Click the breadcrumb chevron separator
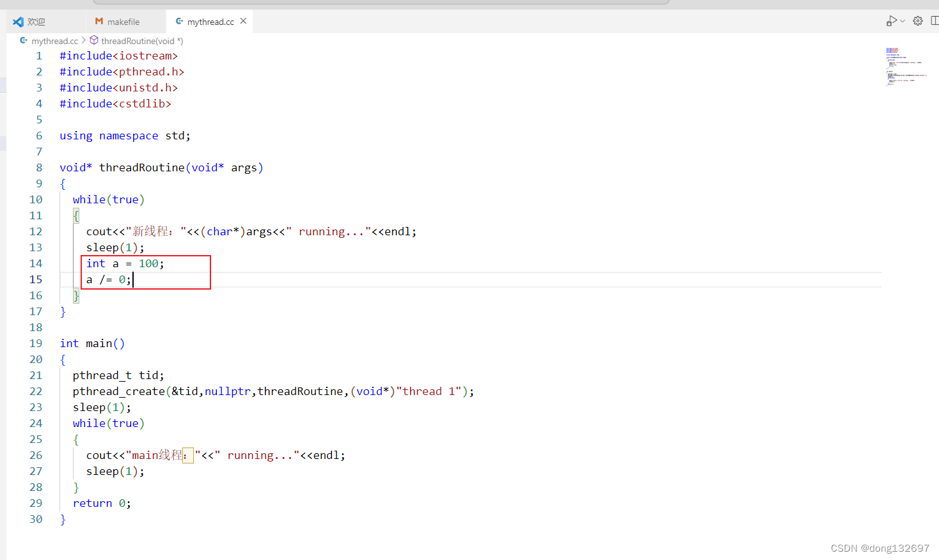This screenshot has height=560, width=939. pyautogui.click(x=84, y=40)
